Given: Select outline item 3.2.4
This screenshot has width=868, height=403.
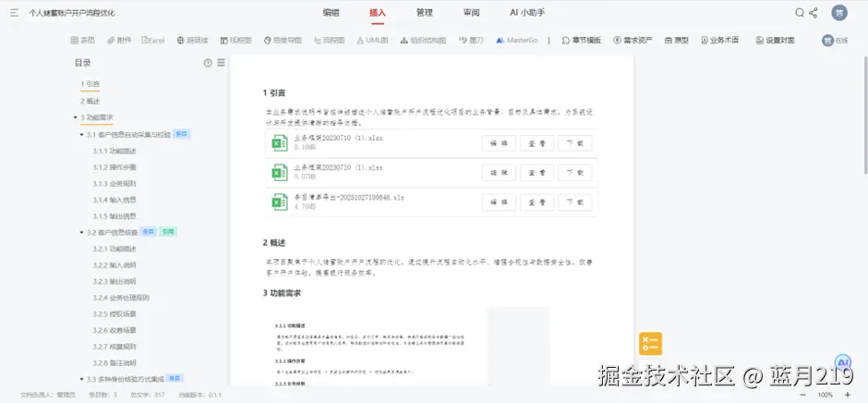Looking at the screenshot, I should point(121,298).
